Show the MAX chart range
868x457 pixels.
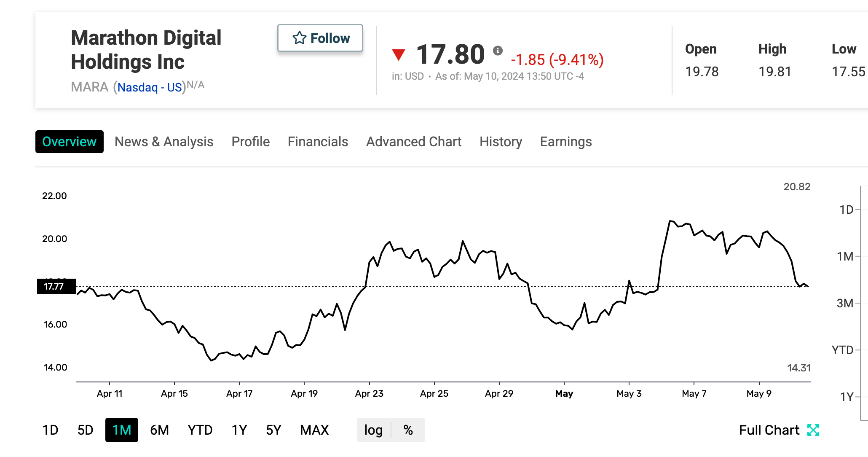(x=314, y=430)
